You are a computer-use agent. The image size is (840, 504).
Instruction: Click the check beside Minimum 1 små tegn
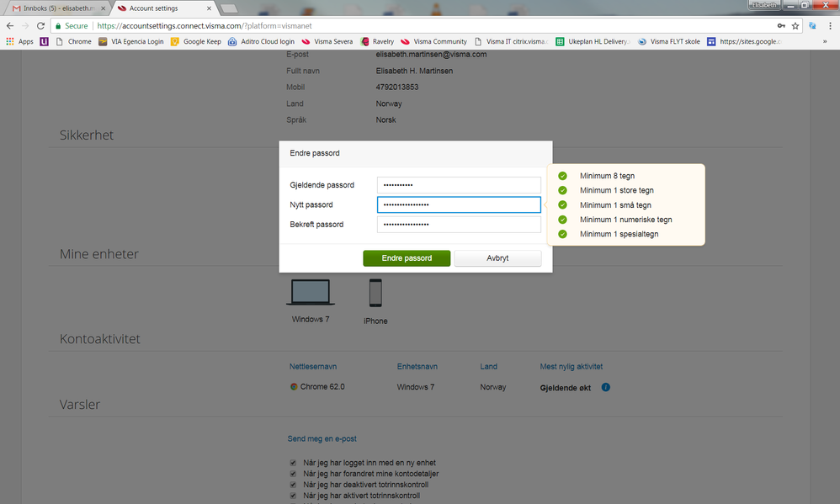coord(562,205)
